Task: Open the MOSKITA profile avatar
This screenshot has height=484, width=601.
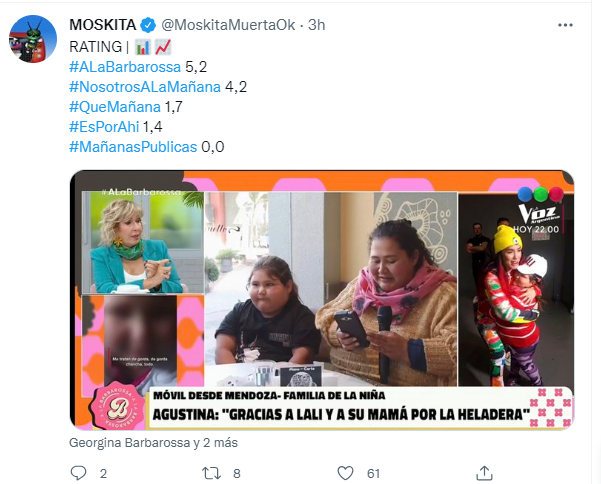Action: pyautogui.click(x=33, y=39)
